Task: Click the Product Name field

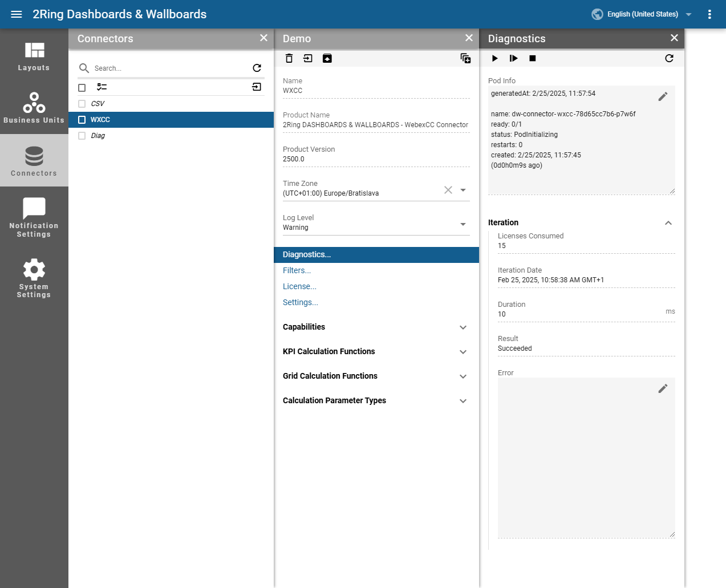Action: pyautogui.click(x=376, y=125)
